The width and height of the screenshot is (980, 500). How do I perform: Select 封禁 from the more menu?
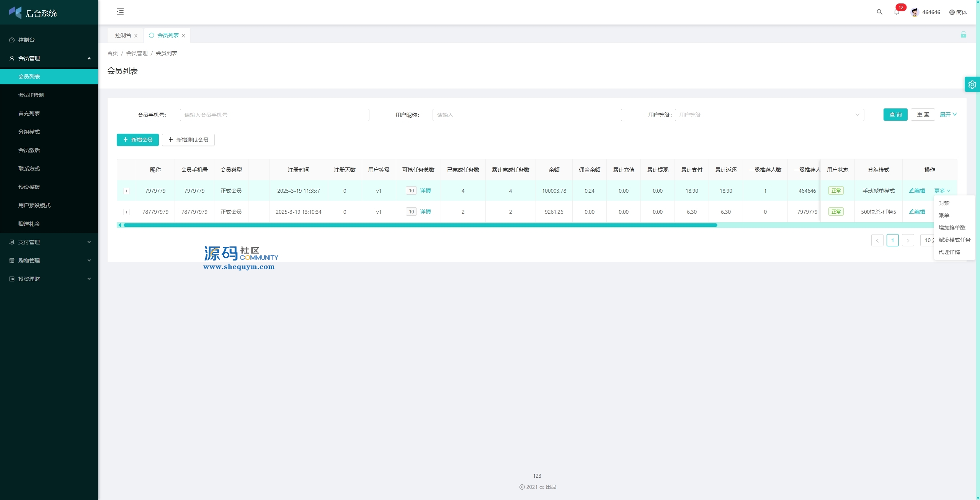click(944, 203)
